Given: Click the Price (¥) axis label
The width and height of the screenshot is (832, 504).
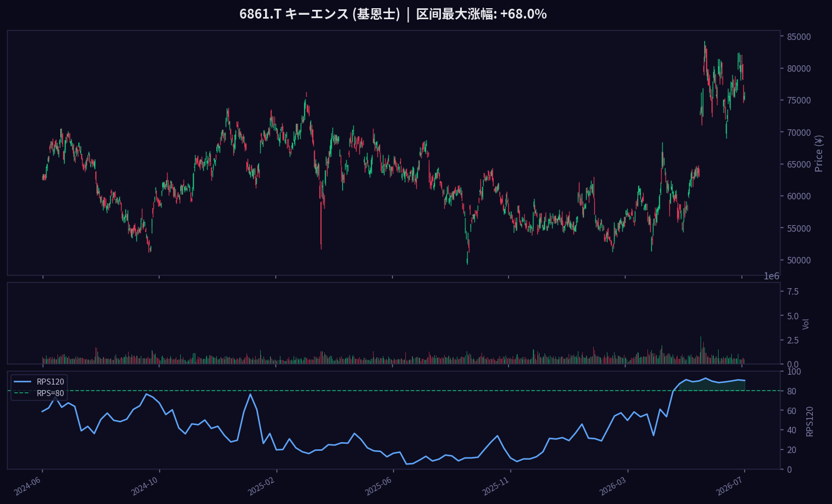Looking at the screenshot, I should point(819,153).
